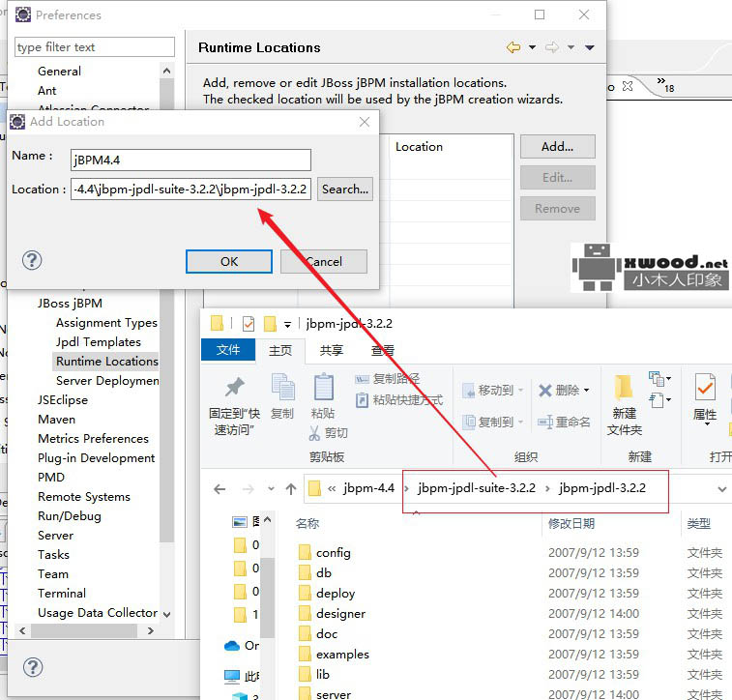
Task: Click the Paste icon in Explorer ribbon
Action: pyautogui.click(x=323, y=388)
